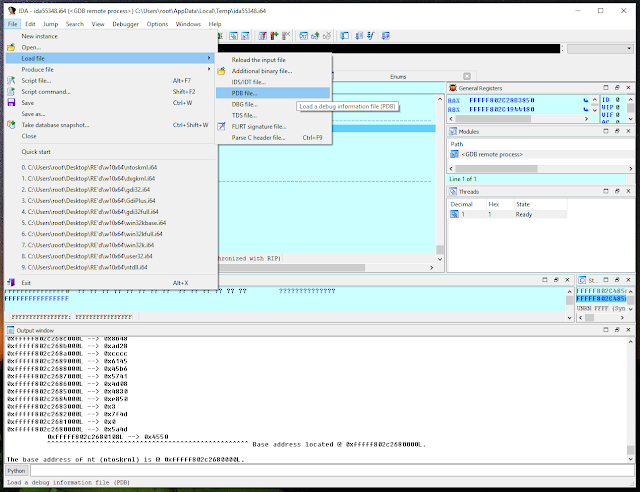The width and height of the screenshot is (640, 492).
Task: Click the Save floppy disk icon
Action: (11, 102)
